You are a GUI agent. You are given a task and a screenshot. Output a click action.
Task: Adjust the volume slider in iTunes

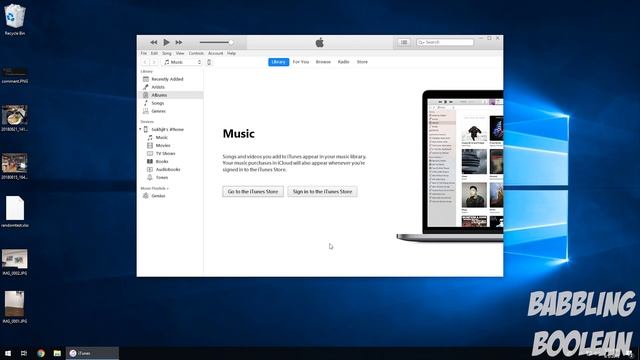[x=216, y=42]
